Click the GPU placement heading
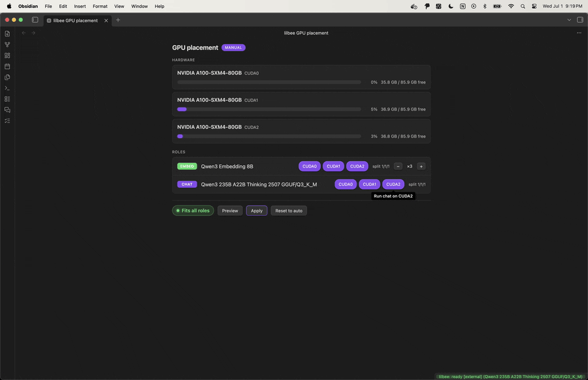Screen dimensions: 588x380 pos(195,48)
